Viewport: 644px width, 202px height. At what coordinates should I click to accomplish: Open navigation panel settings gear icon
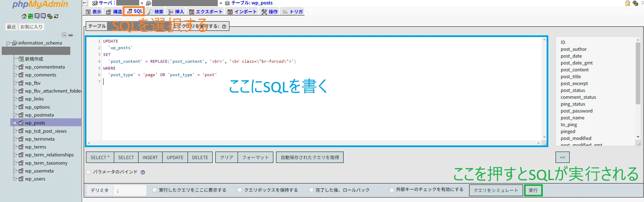[x=50, y=16]
